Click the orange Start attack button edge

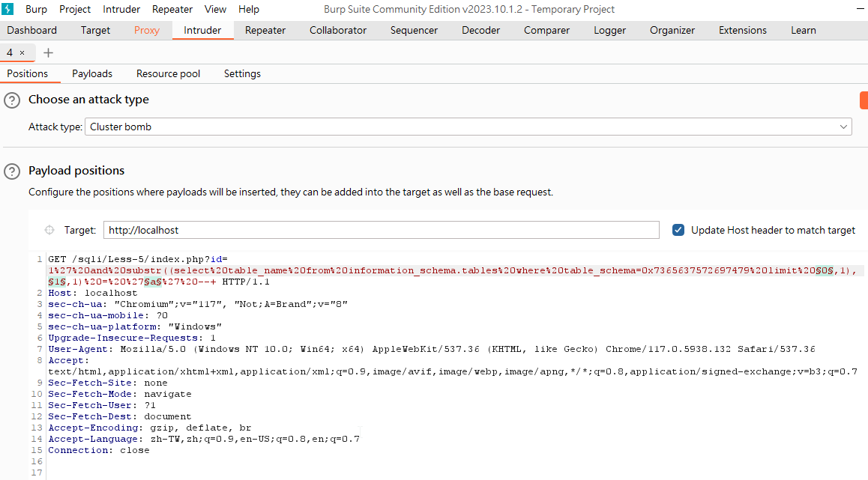[x=864, y=100]
